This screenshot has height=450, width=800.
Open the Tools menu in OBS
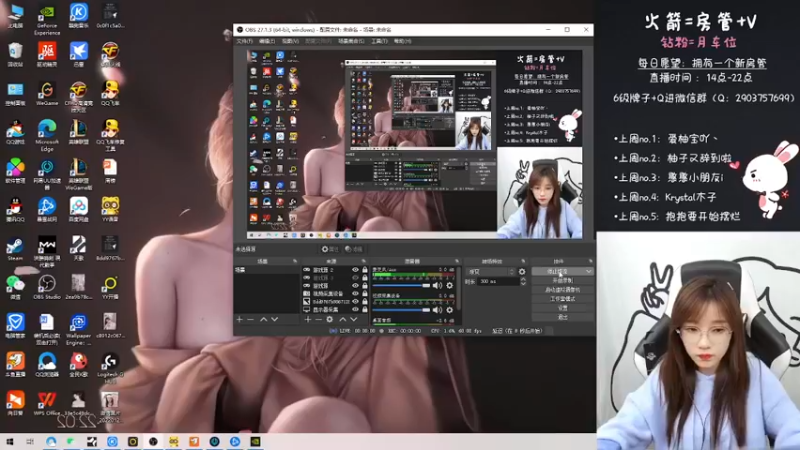click(x=379, y=41)
